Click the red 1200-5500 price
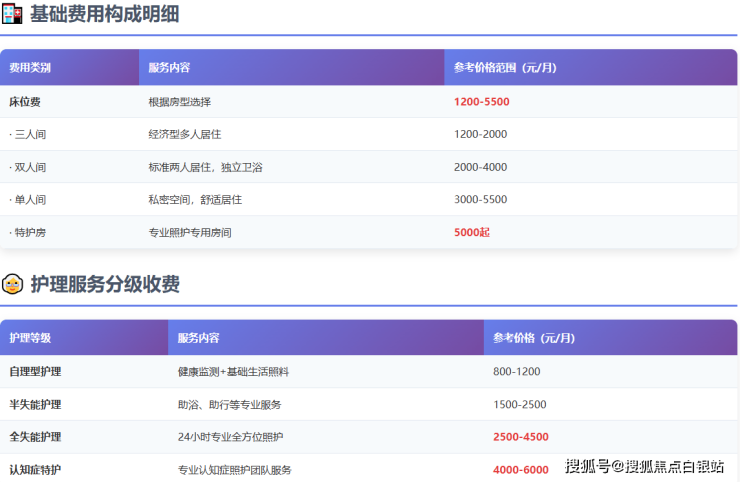This screenshot has height=482, width=740. click(x=481, y=102)
